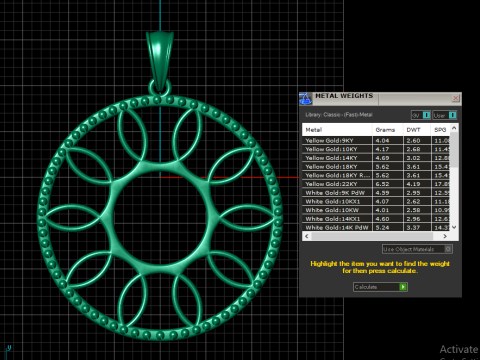Select White Gold:14KX1 row

pos(376,219)
